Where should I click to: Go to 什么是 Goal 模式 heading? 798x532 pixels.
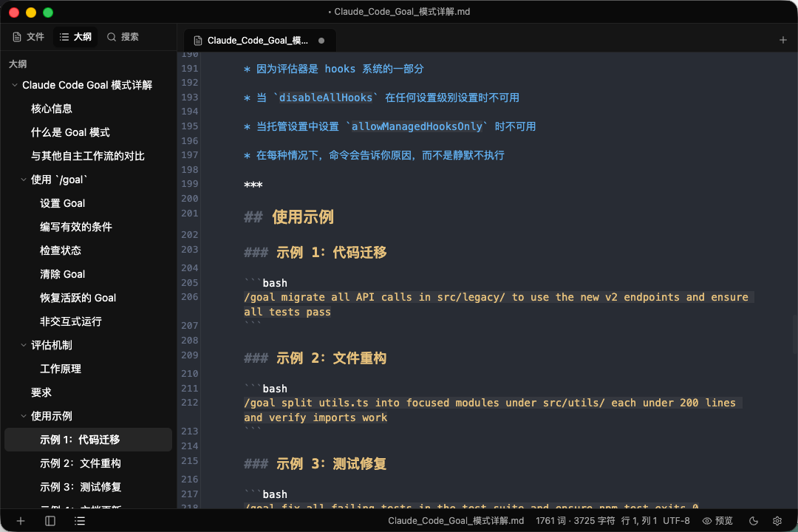70,132
